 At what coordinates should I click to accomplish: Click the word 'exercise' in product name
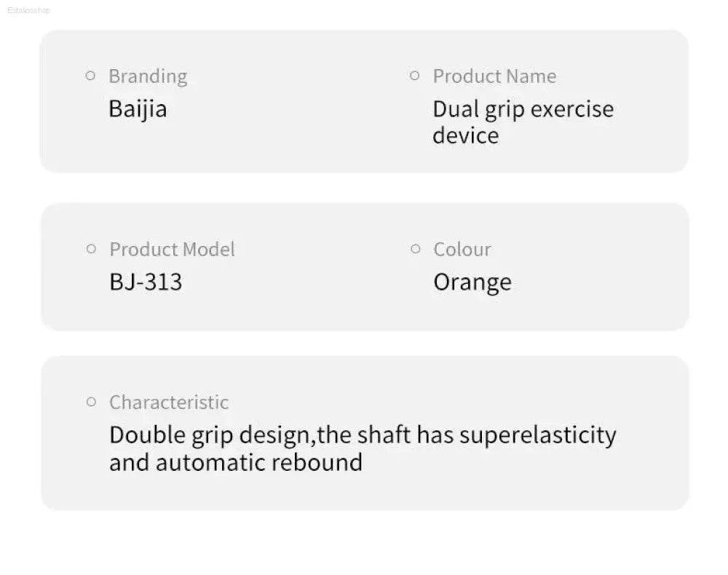pyautogui.click(x=572, y=109)
